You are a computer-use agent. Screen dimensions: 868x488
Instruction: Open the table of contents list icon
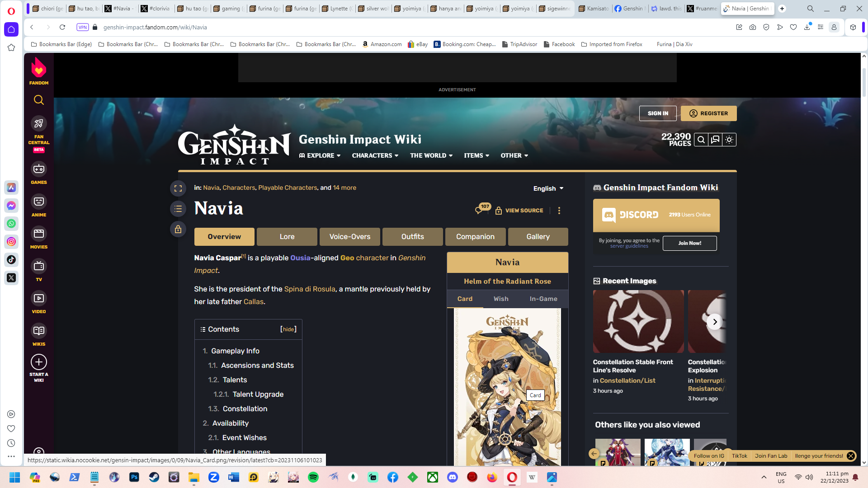[x=178, y=209]
